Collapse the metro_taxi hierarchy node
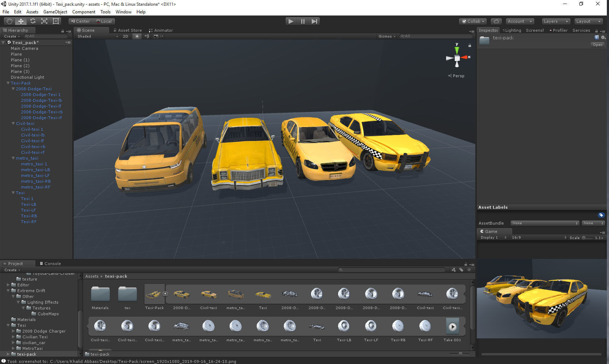 coord(13,158)
